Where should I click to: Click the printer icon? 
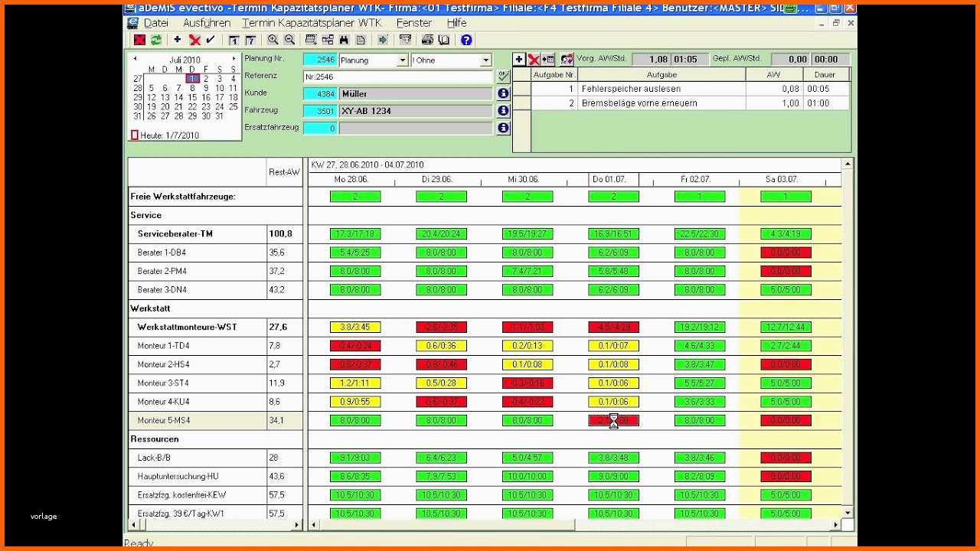click(427, 40)
